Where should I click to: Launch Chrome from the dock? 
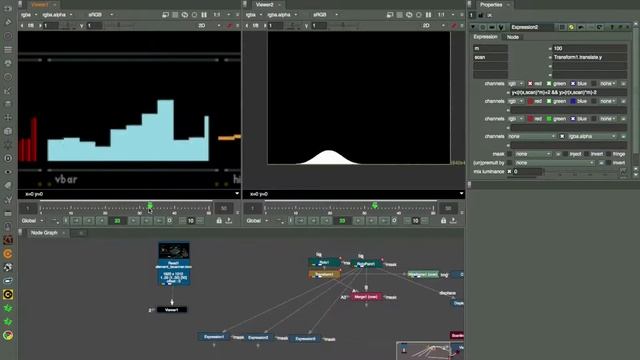point(8,336)
